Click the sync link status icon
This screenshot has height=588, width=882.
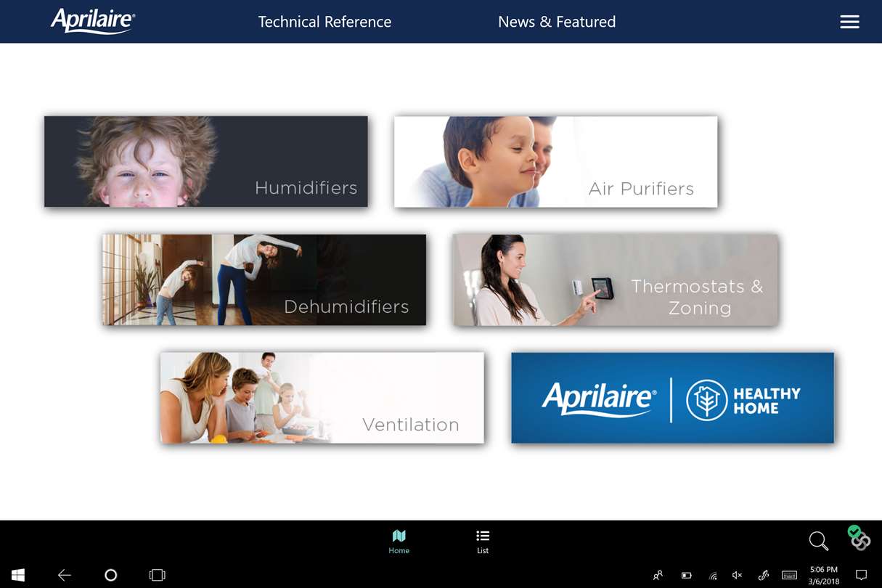(x=859, y=538)
